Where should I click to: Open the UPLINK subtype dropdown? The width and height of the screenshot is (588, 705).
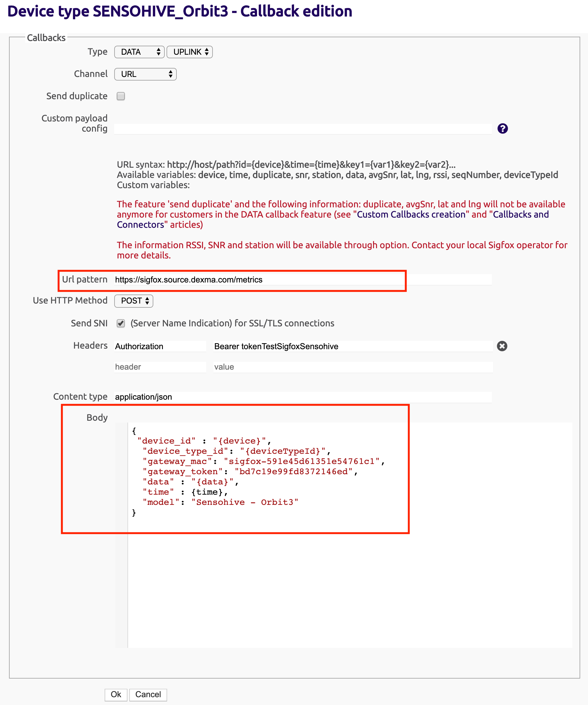tap(190, 52)
